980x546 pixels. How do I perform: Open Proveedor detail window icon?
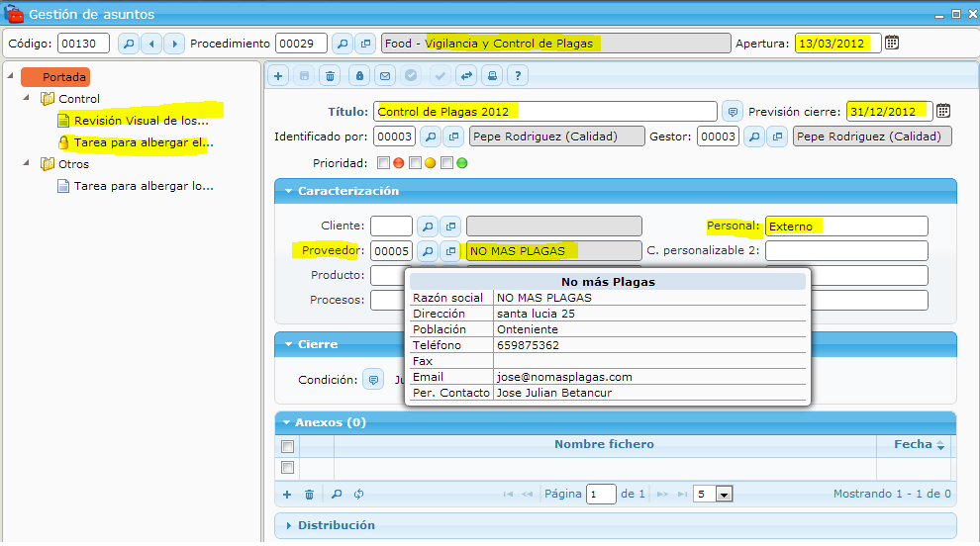point(450,251)
